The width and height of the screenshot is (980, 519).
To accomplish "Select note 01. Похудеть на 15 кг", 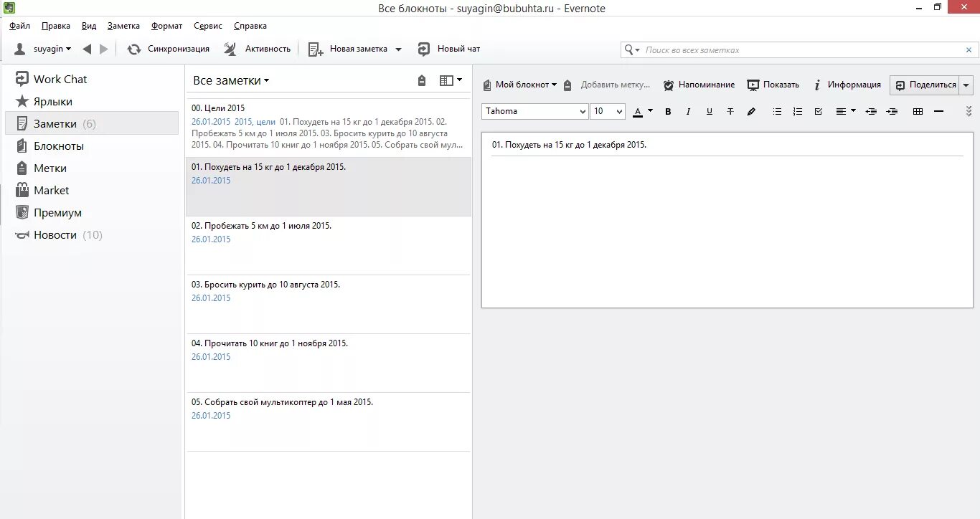I will click(x=329, y=186).
